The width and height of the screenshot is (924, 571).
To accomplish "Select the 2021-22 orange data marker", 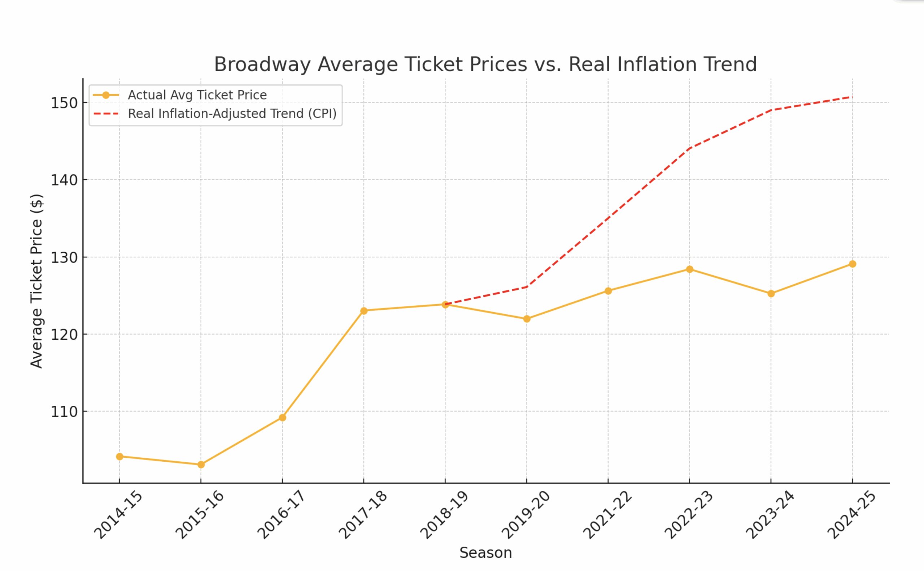I will [x=608, y=291].
